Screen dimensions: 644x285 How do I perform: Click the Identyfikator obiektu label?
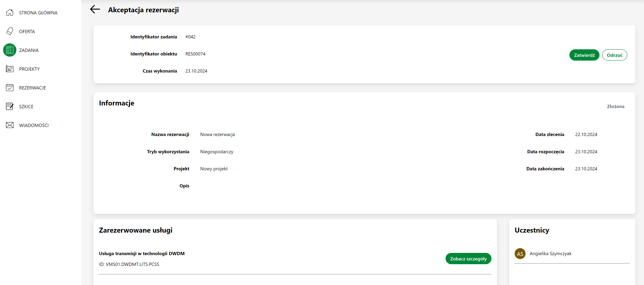click(x=154, y=54)
